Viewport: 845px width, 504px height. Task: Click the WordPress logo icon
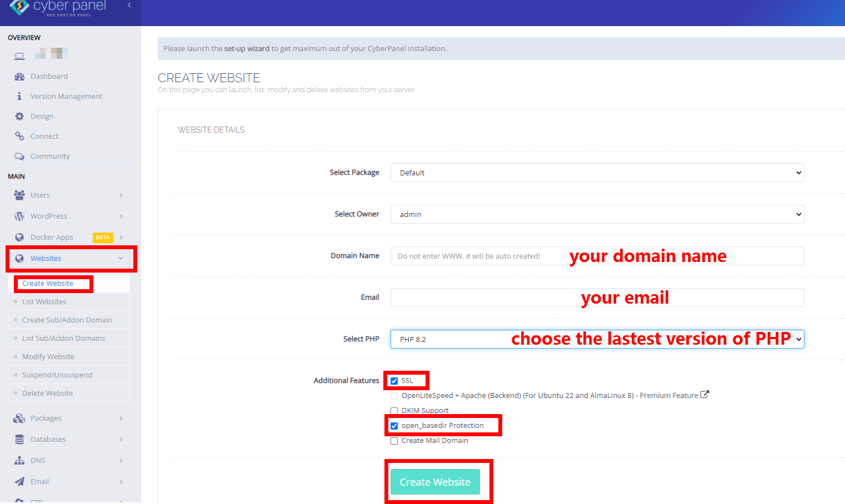pyautogui.click(x=19, y=216)
